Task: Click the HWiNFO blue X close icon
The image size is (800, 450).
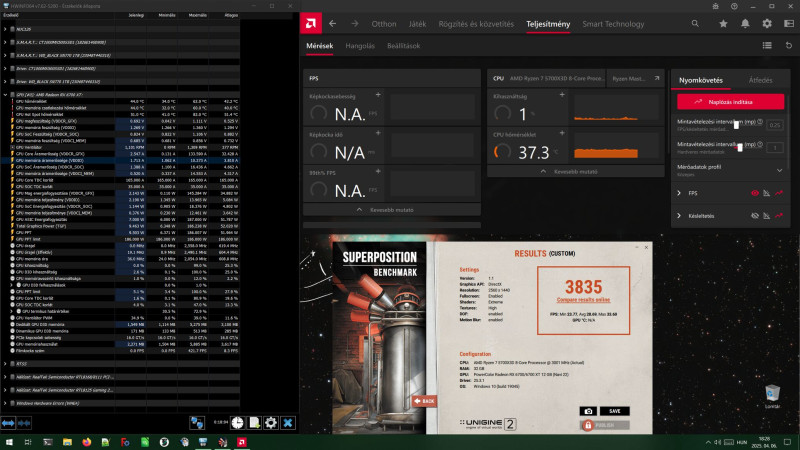Action: coord(288,423)
